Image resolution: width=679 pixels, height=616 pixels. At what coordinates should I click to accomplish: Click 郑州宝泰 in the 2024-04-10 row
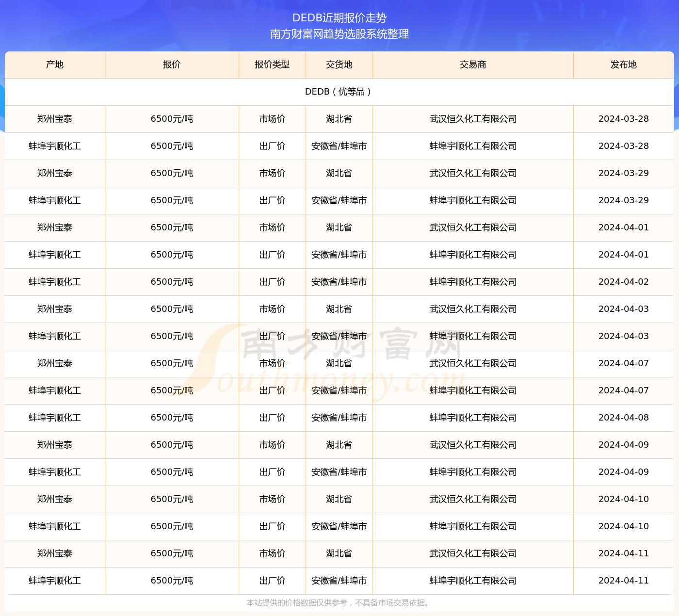click(x=55, y=499)
